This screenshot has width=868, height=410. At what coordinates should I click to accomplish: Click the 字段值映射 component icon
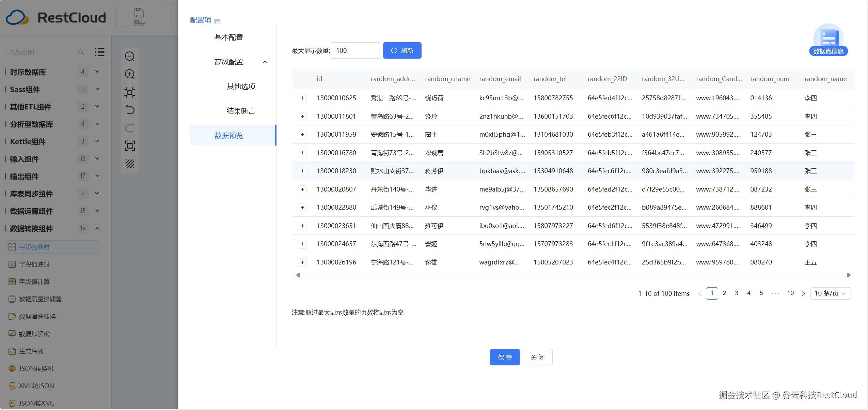pyautogui.click(x=12, y=264)
